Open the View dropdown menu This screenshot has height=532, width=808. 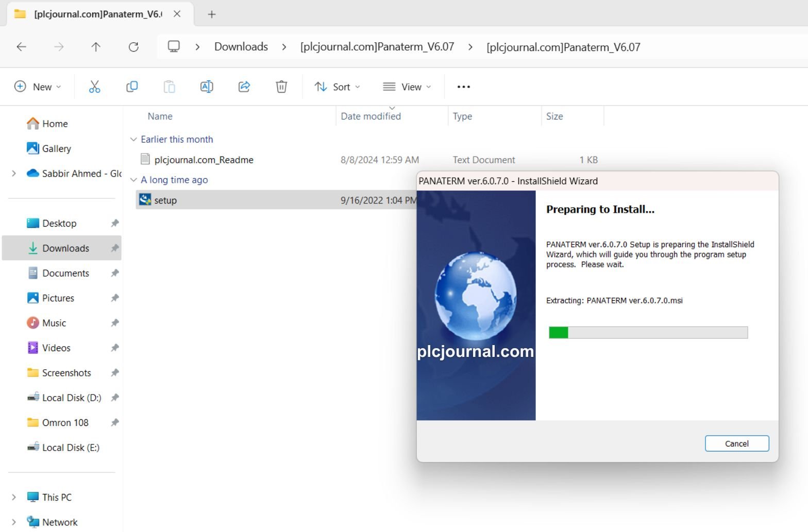coord(407,87)
